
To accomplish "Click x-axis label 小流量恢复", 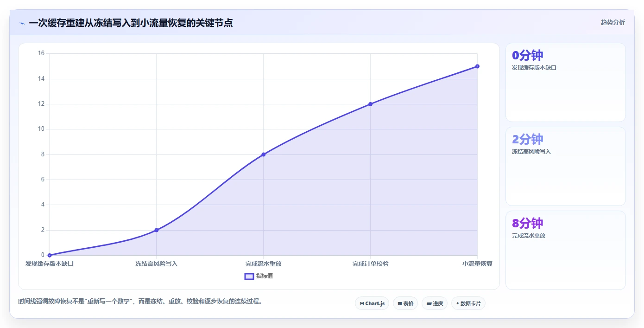I will 477,264.
